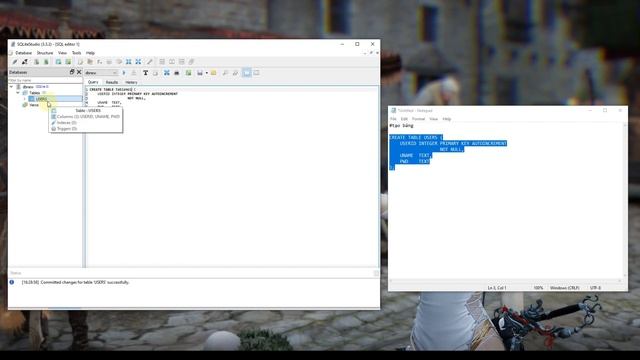This screenshot has width=640, height=360.
Task: Select the Views node in the tree
Action: 34,105
